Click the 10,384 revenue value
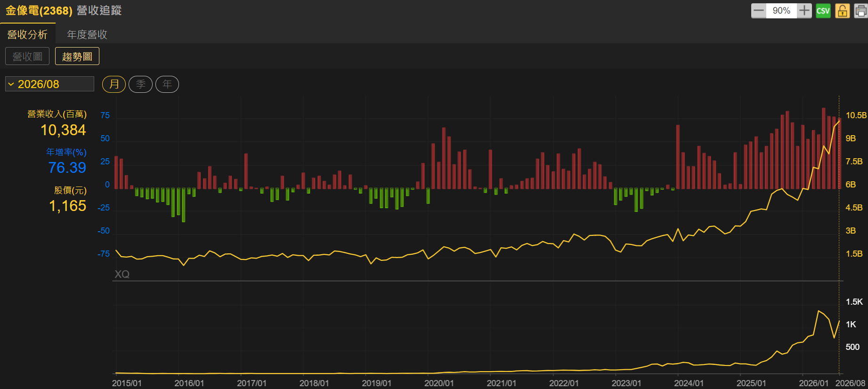Viewport: 868px width, 389px height. coord(63,130)
